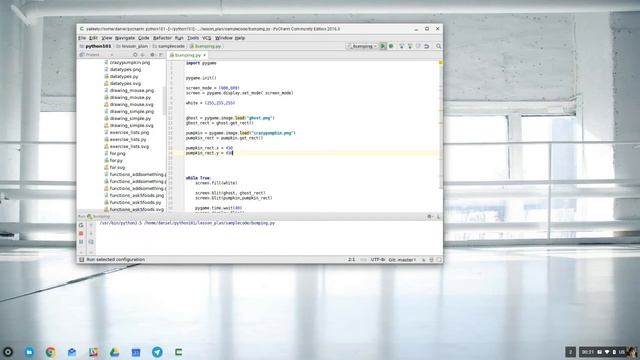640x360 pixels.
Task: Open Git: master branch menu in status bar
Action: pyautogui.click(x=402, y=260)
